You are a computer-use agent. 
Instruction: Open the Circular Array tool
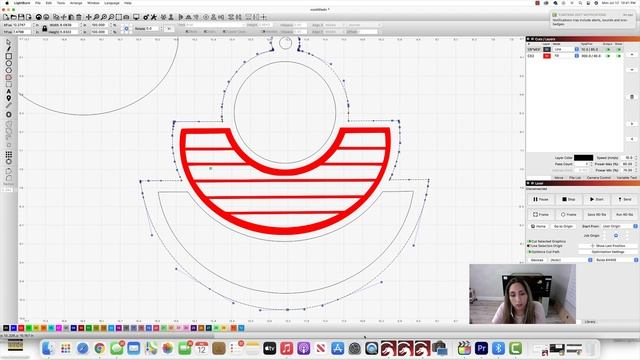pos(9,162)
